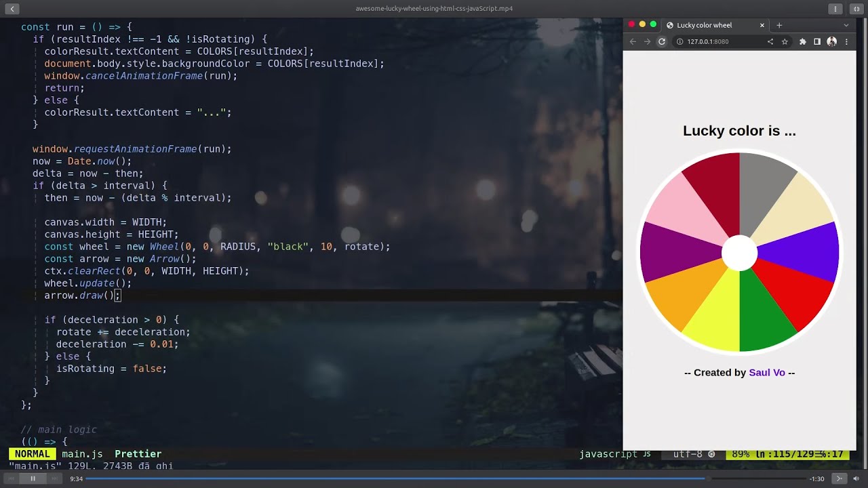868x488 pixels.
Task: Click main.js filename in the statusline
Action: point(82,454)
